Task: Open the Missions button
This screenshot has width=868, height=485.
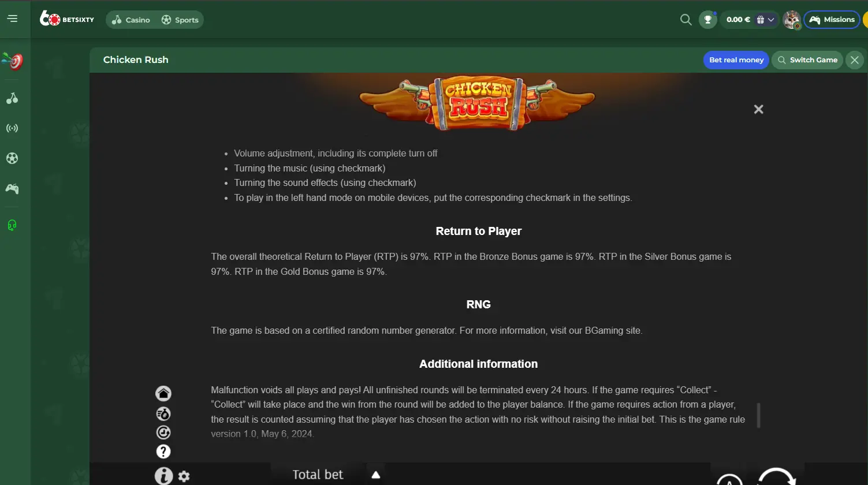Action: pos(832,20)
